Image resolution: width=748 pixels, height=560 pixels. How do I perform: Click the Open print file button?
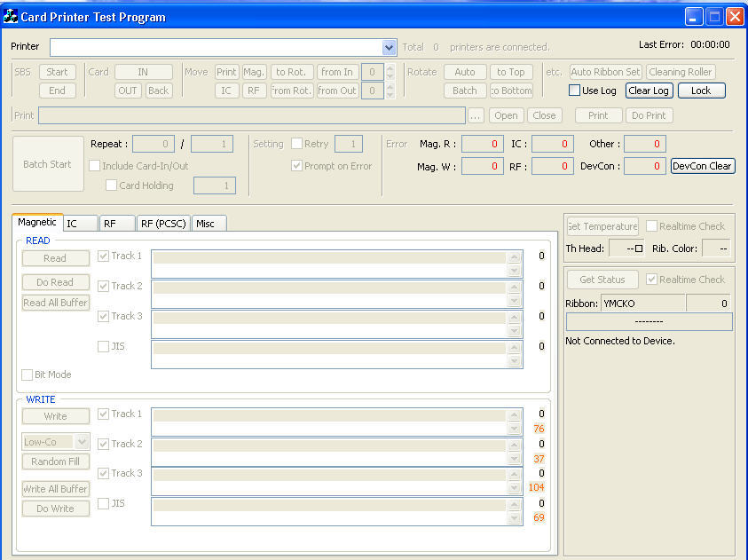pyautogui.click(x=506, y=115)
